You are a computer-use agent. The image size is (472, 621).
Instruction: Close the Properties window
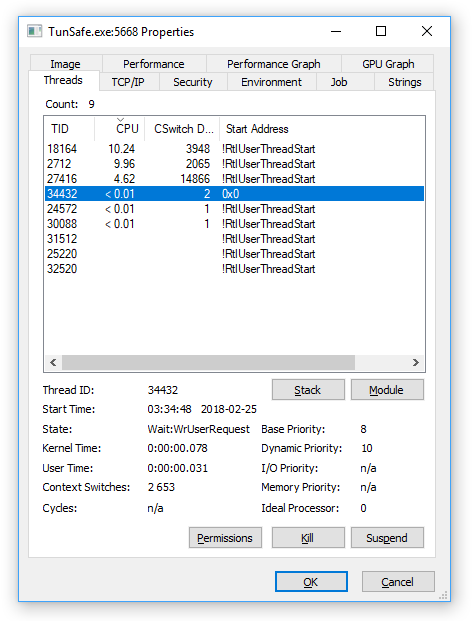click(426, 31)
